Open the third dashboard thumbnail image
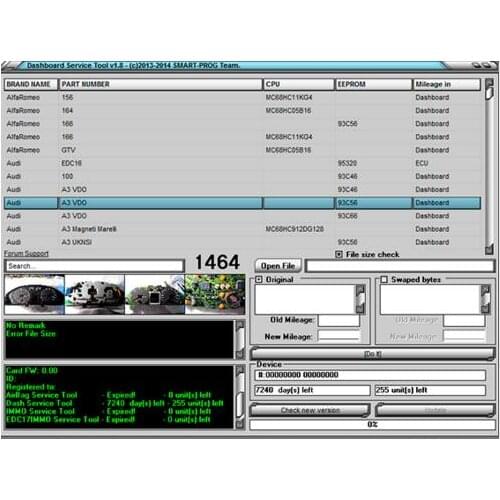500x500 pixels. 155,294
